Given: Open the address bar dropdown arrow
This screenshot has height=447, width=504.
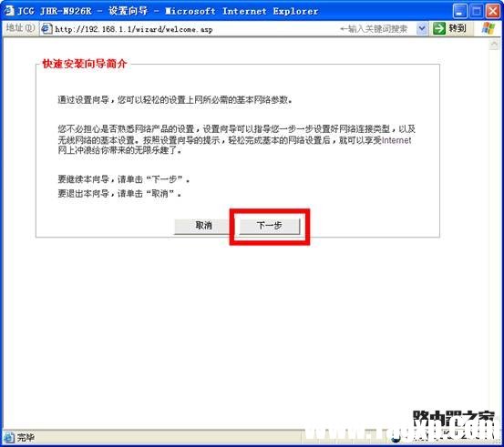Looking at the screenshot, I should pyautogui.click(x=422, y=29).
